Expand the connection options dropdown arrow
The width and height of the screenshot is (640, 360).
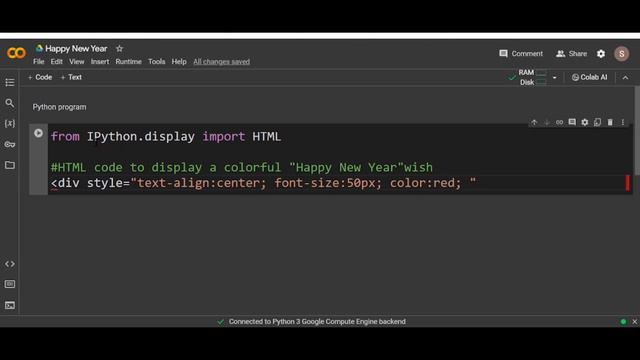[x=554, y=78]
